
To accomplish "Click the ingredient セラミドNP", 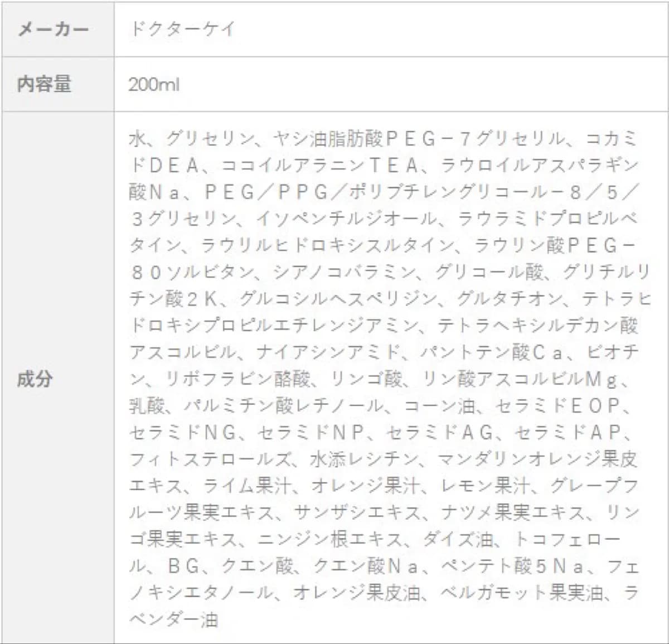I will click(311, 433).
